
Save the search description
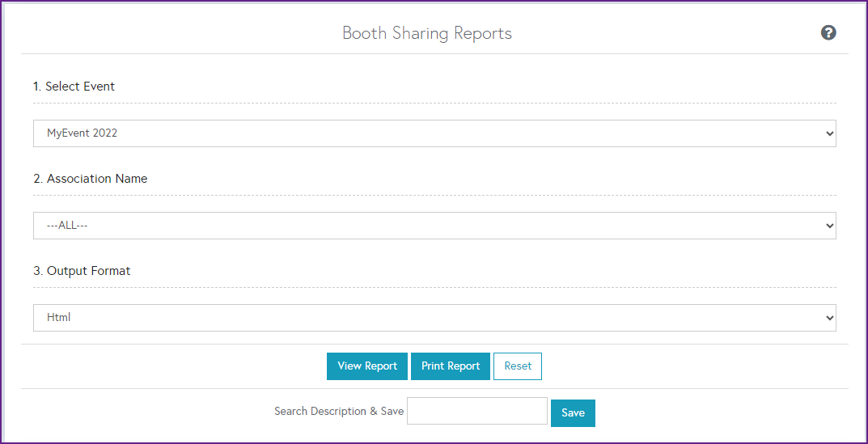[x=573, y=412]
